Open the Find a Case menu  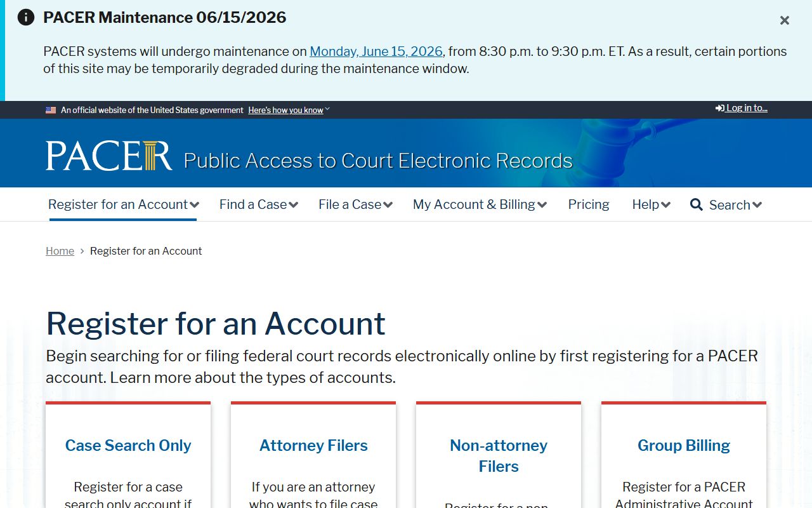259,204
